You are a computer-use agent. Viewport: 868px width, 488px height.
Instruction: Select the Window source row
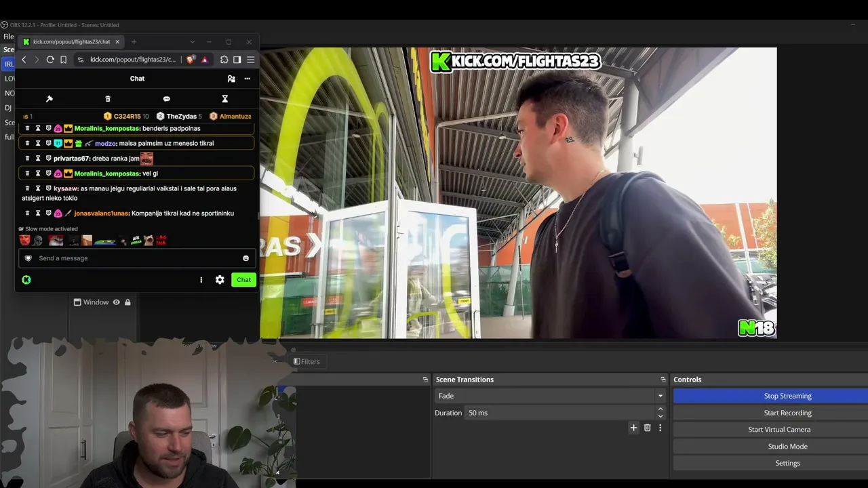(x=103, y=302)
